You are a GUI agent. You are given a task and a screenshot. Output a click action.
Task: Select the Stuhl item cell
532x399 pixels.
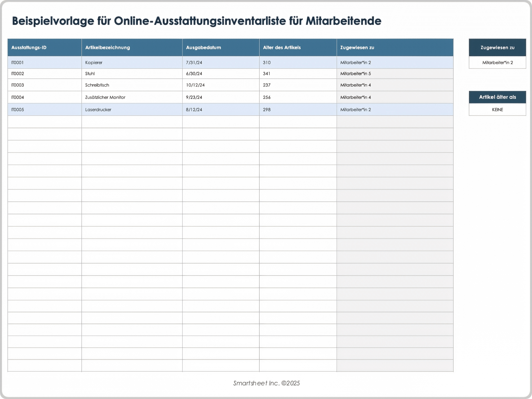pyautogui.click(x=132, y=74)
